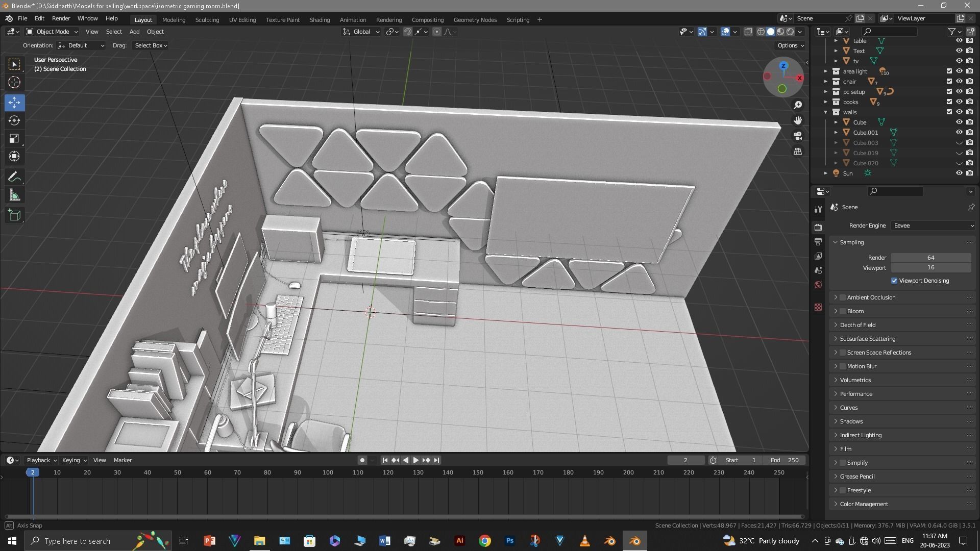Click the Viewport samples value field

click(x=931, y=267)
